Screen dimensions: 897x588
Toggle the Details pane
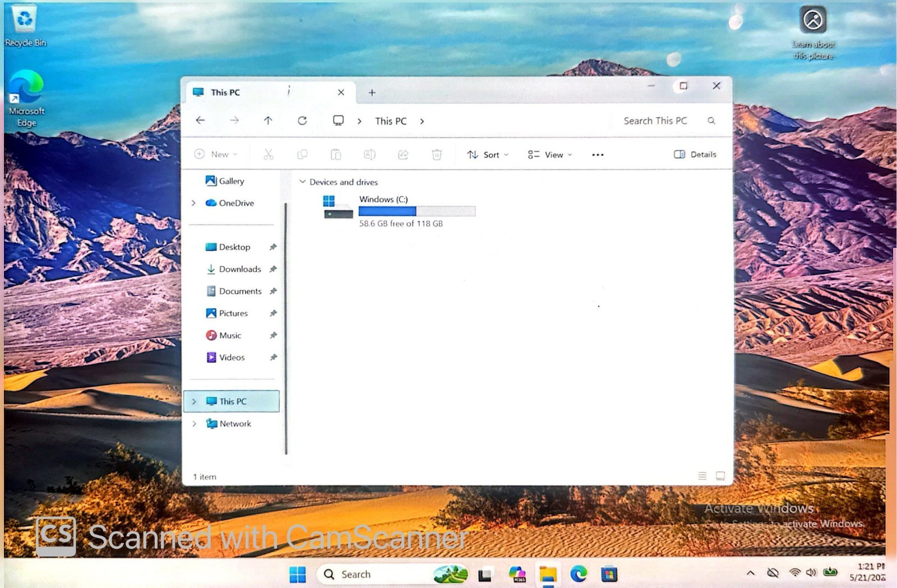coord(695,154)
